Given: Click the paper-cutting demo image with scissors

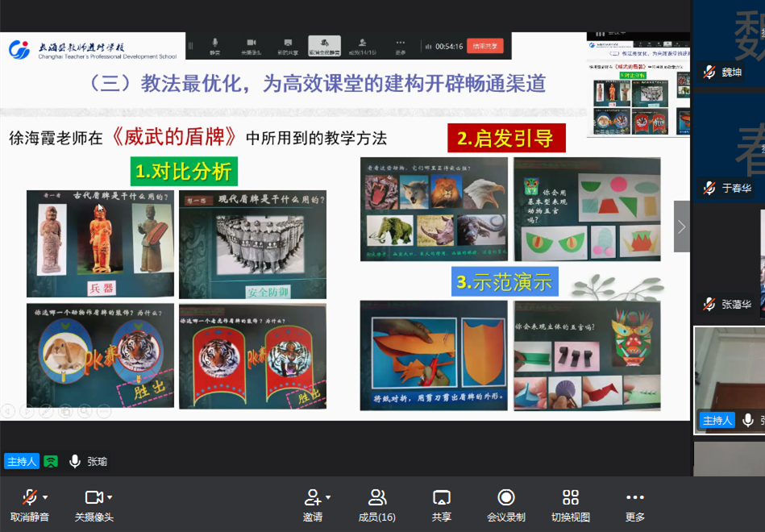Looking at the screenshot, I should click(x=434, y=355).
